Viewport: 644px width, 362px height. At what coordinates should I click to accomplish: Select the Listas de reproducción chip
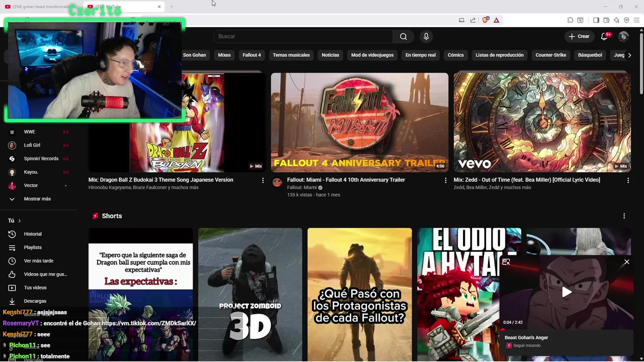(x=500, y=55)
